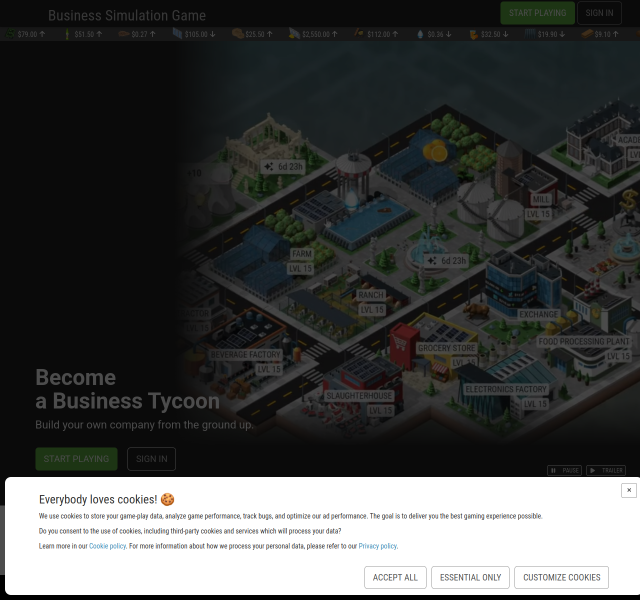Click the LVL 15 tag under RANCH
The height and width of the screenshot is (600, 640).
(372, 310)
